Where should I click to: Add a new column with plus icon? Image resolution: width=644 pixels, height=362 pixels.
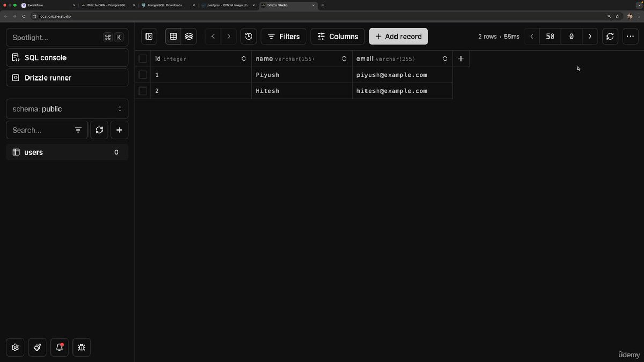coord(461,59)
